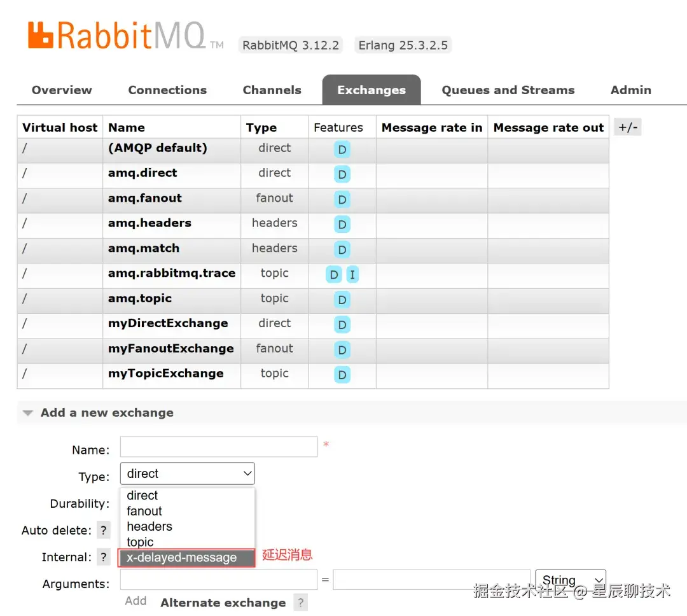Open the exchange Type dropdown
The width and height of the screenshot is (687, 616).
[x=187, y=473]
